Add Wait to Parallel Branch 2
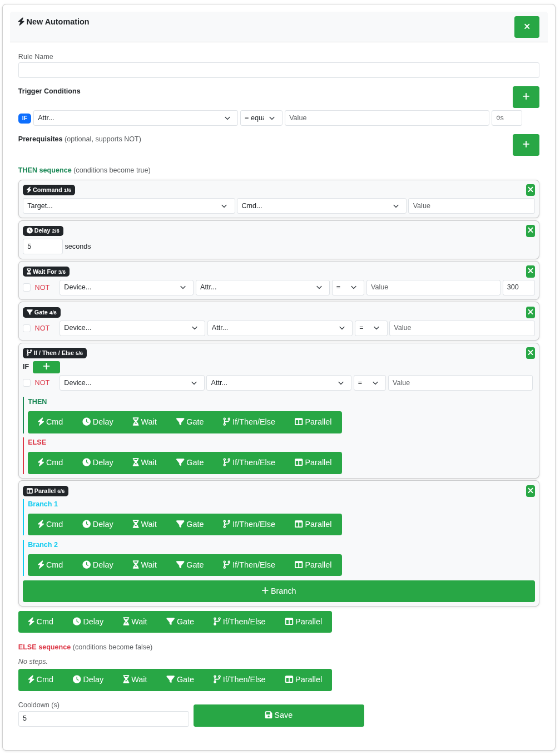 (145, 565)
